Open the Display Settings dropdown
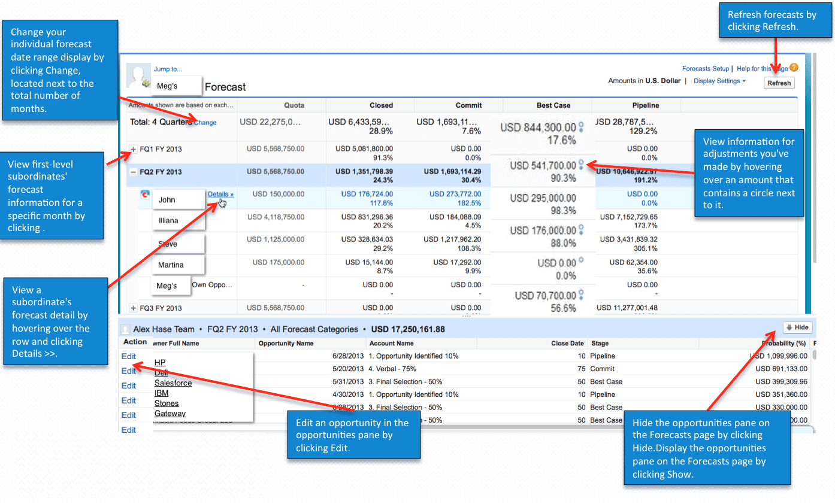This screenshot has width=835, height=504. coord(718,81)
